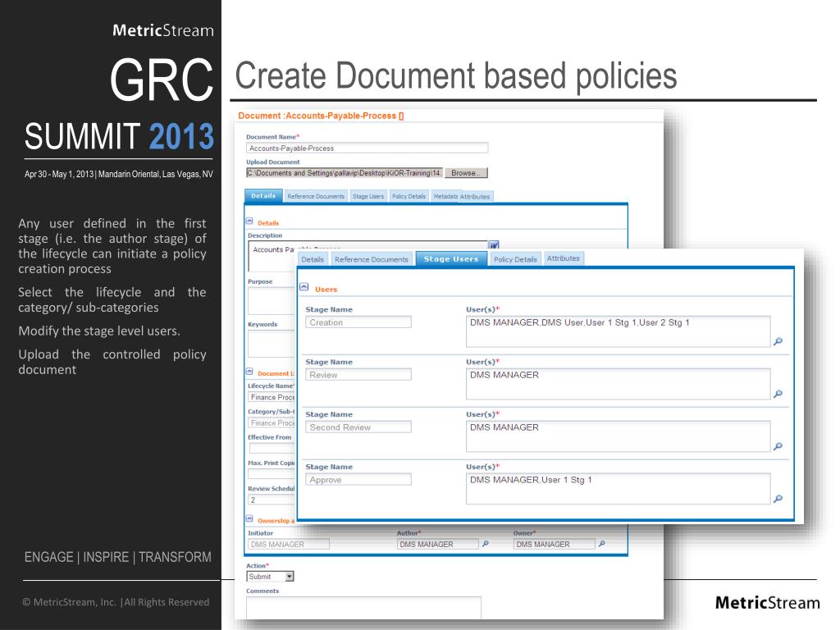840x630 pixels.
Task: Click the Creation stage name field
Action: [358, 322]
